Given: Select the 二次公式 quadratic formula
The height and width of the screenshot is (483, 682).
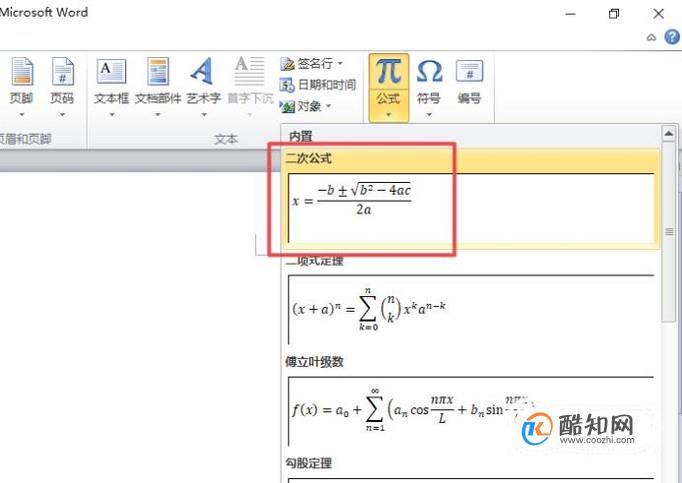Looking at the screenshot, I should 471,199.
